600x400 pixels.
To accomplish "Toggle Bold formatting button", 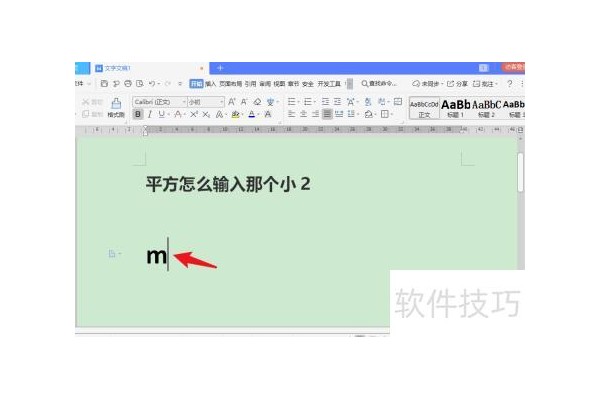I will (x=138, y=114).
